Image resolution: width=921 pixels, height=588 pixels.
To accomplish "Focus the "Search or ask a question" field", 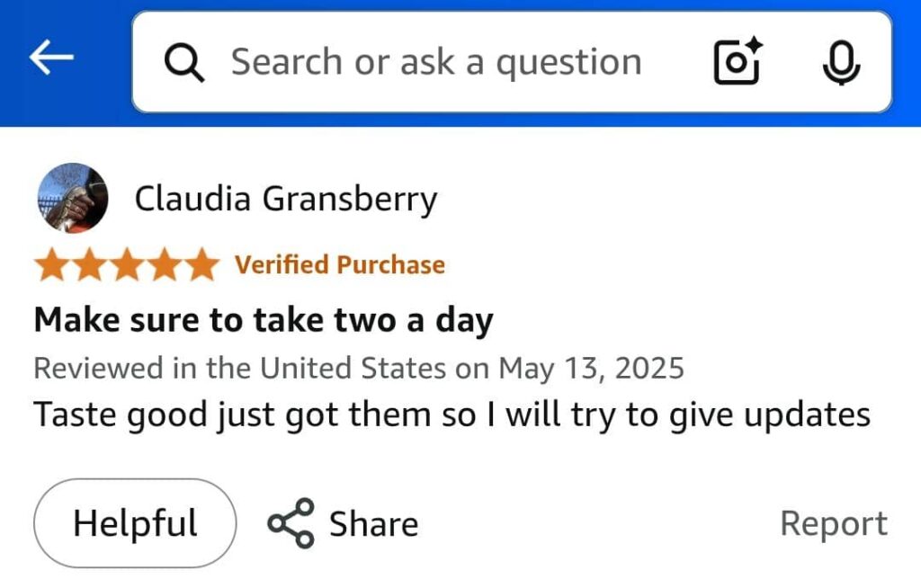I will coord(436,62).
